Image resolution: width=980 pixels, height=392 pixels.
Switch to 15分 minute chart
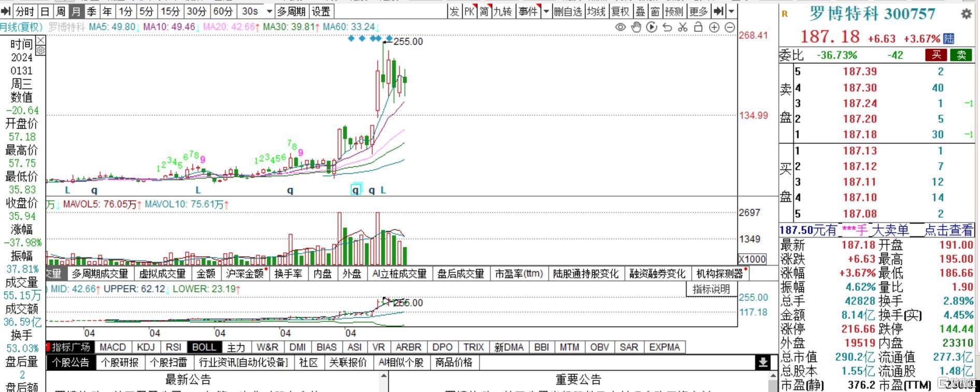[170, 11]
